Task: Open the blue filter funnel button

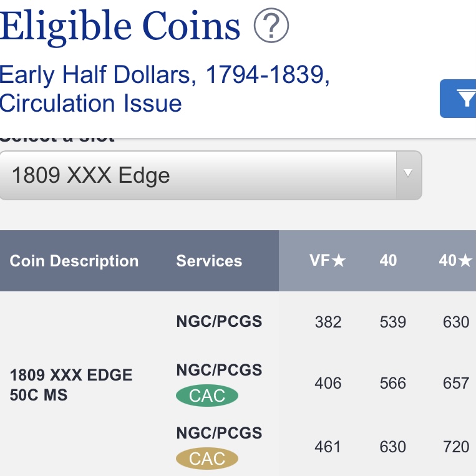Action: (458, 99)
